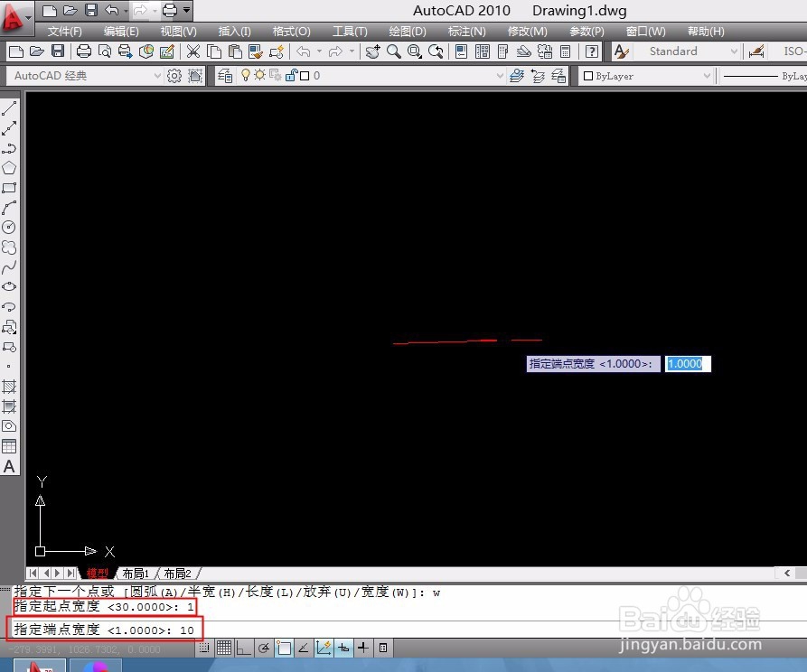807x672 pixels.
Task: Open the 帮助(H) menu
Action: tap(706, 32)
